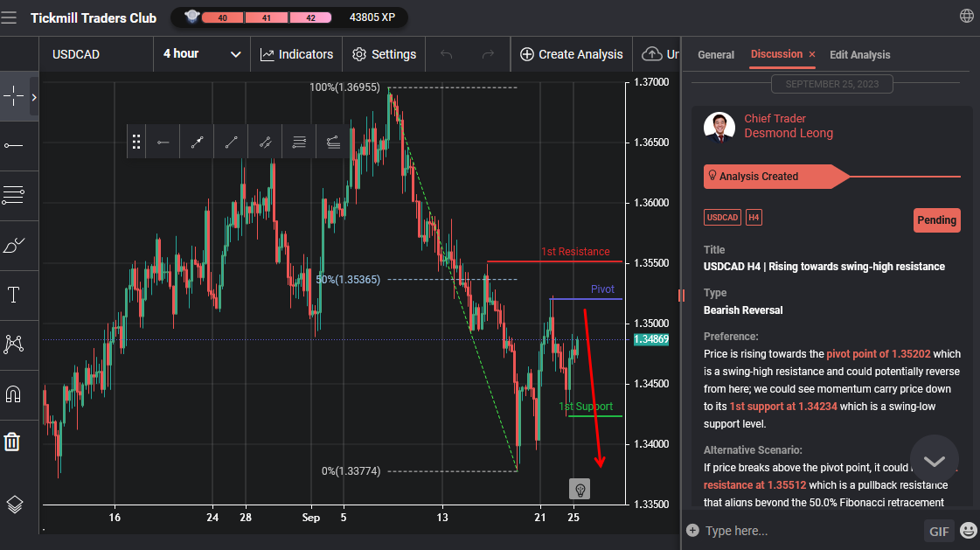Choose Fibonacci retracement in floating toolbar
980x550 pixels.
click(299, 142)
